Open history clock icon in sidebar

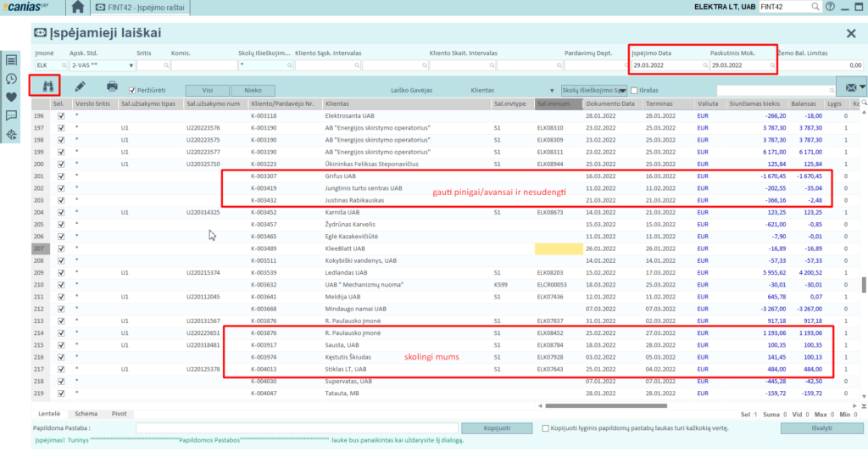click(11, 78)
